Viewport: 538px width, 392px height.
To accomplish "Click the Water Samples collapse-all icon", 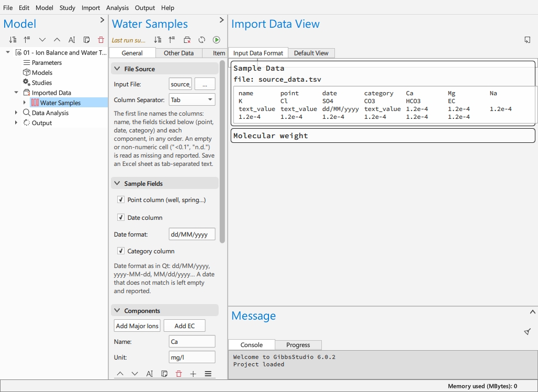I will point(172,40).
